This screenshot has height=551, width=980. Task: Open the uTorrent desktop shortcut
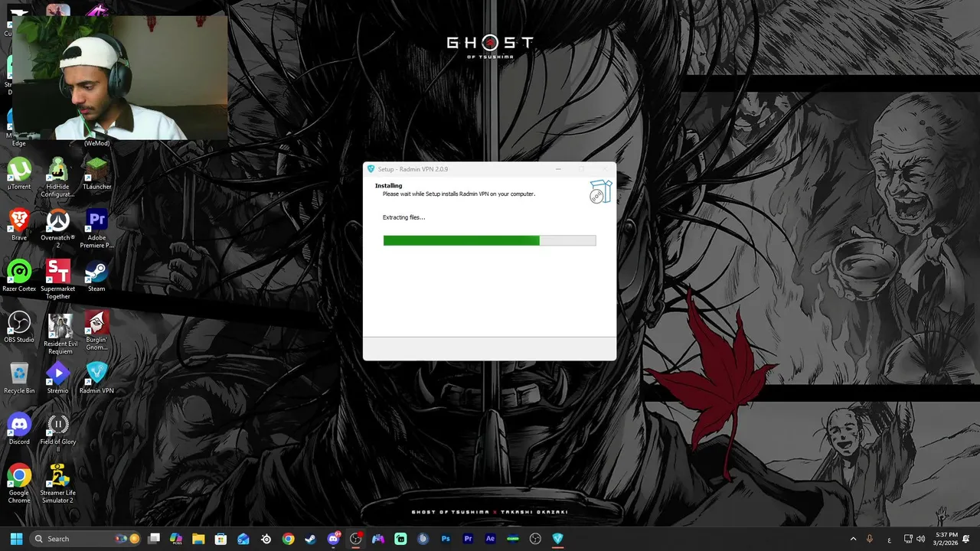[19, 174]
